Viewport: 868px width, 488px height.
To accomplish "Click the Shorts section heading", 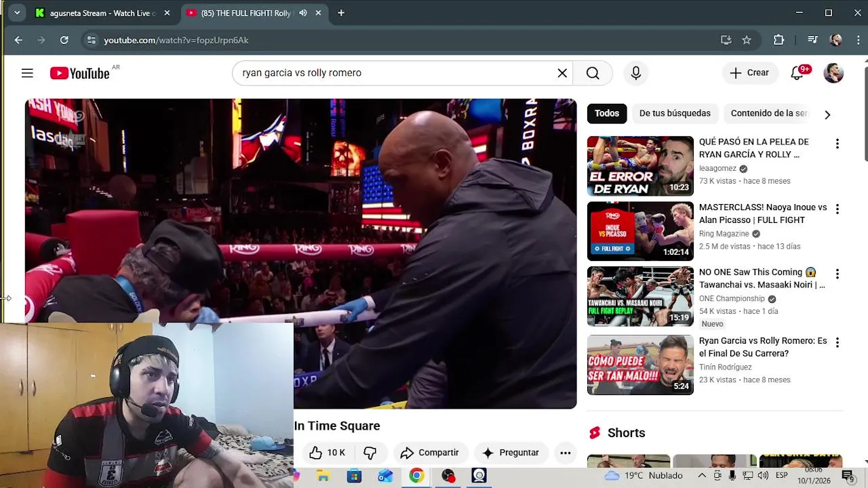I will (x=626, y=433).
